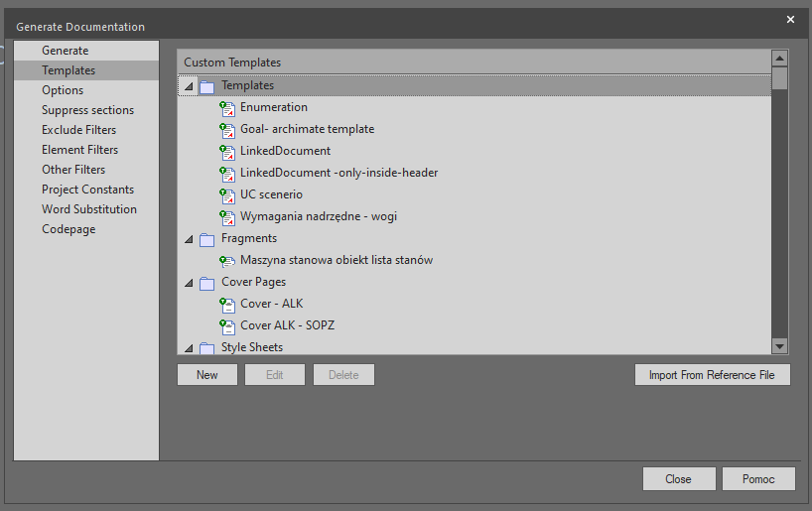Click the Cover Pages folder icon
The width and height of the screenshot is (812, 511).
coord(207,283)
